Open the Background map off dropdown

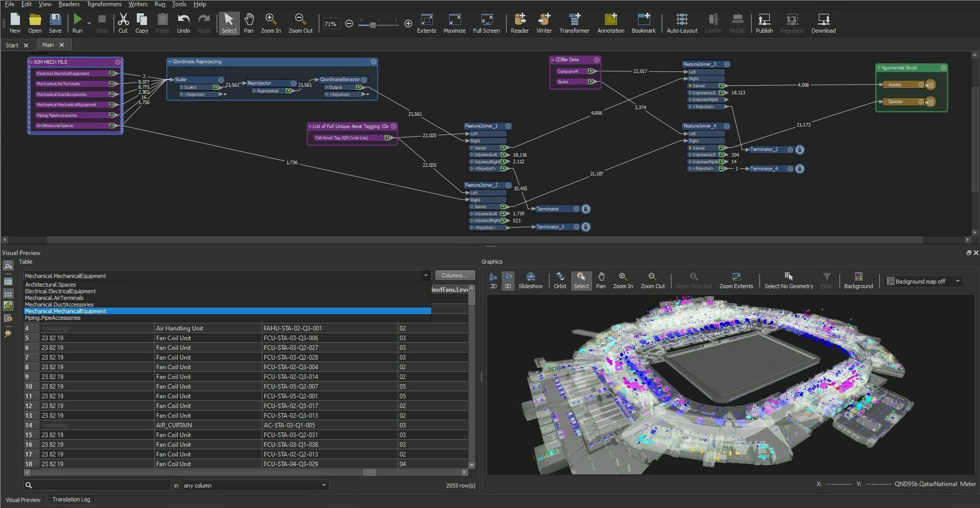958,281
